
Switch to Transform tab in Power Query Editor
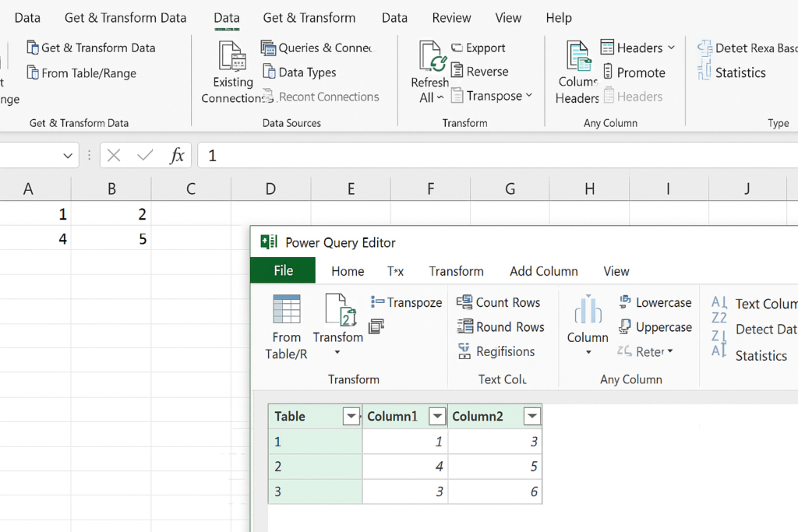456,271
